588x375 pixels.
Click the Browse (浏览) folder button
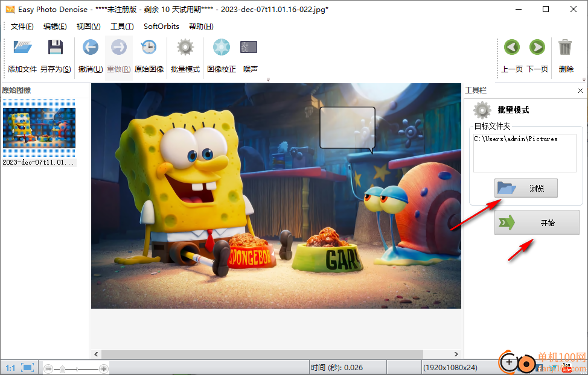(526, 188)
